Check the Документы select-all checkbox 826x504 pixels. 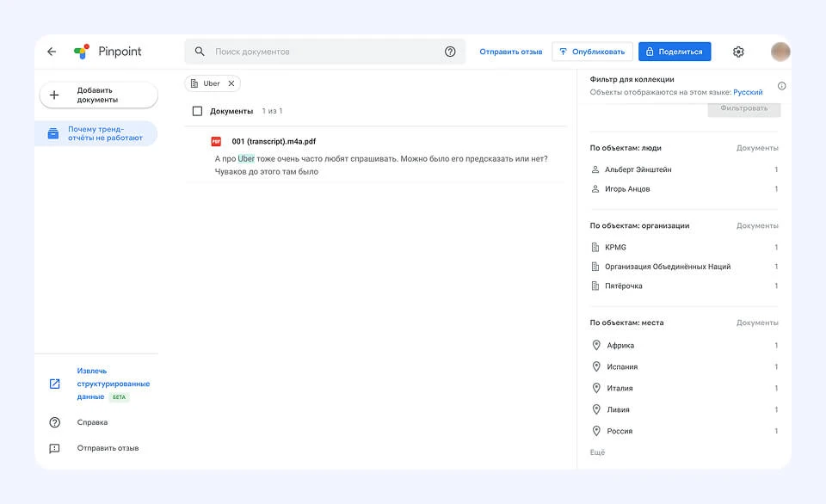pyautogui.click(x=198, y=111)
